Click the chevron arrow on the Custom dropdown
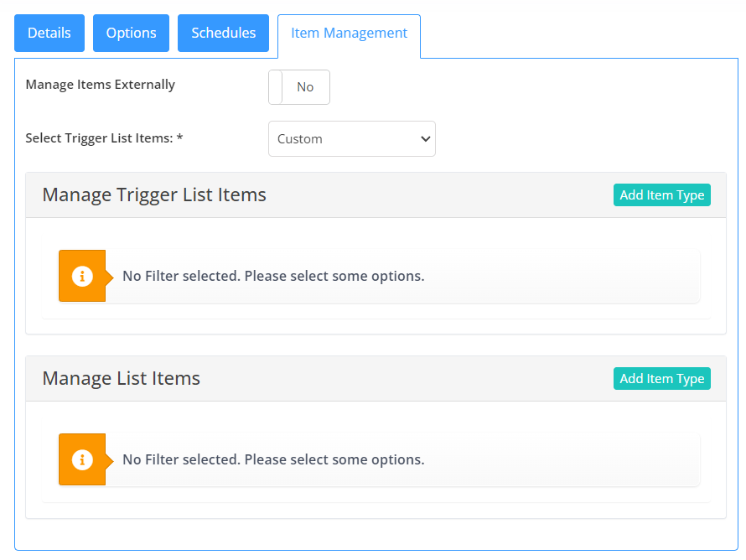 425,139
